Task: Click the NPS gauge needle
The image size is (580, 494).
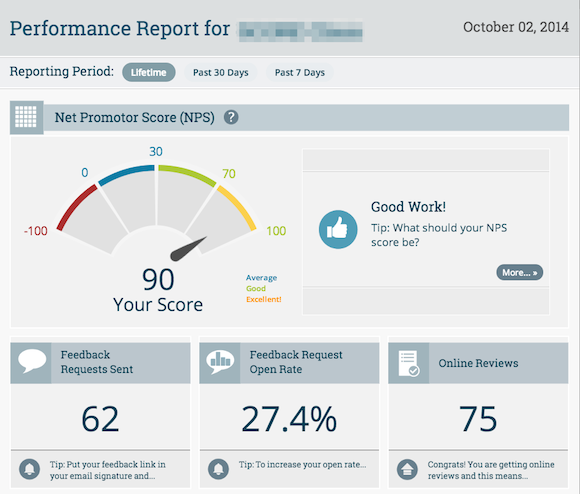Action: coord(188,249)
